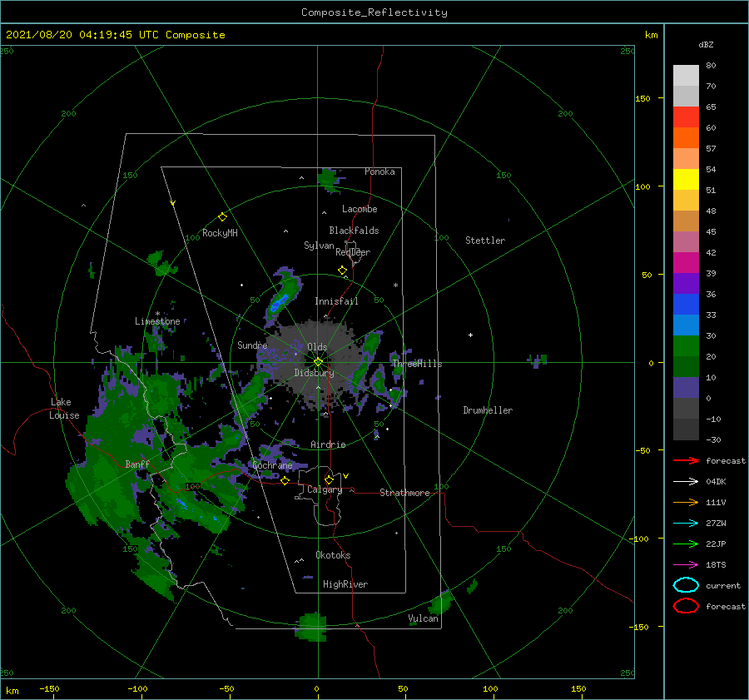
Task: Click the 04DK legend label
Action: [716, 482]
